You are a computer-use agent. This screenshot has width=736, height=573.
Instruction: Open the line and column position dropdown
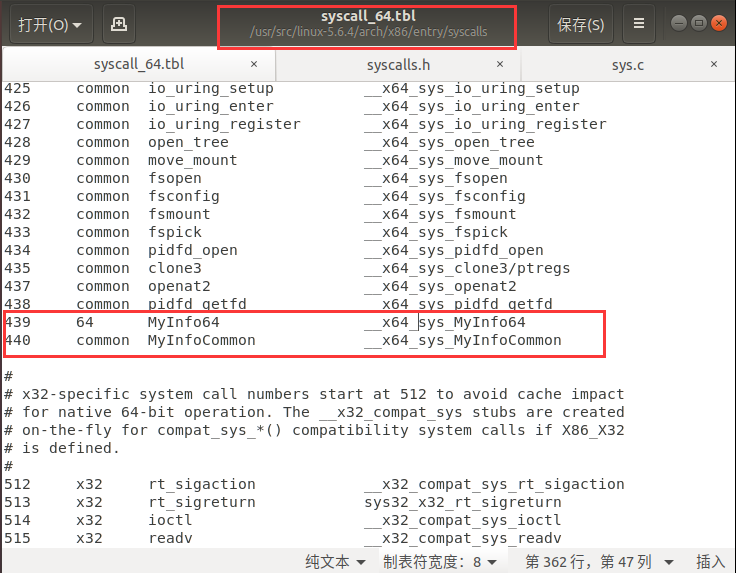tap(599, 561)
